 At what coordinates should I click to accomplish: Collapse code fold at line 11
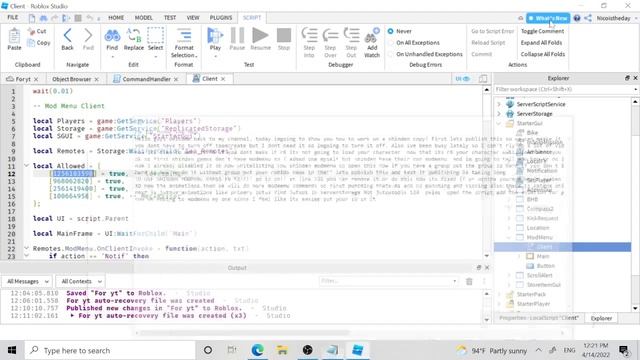point(26,166)
